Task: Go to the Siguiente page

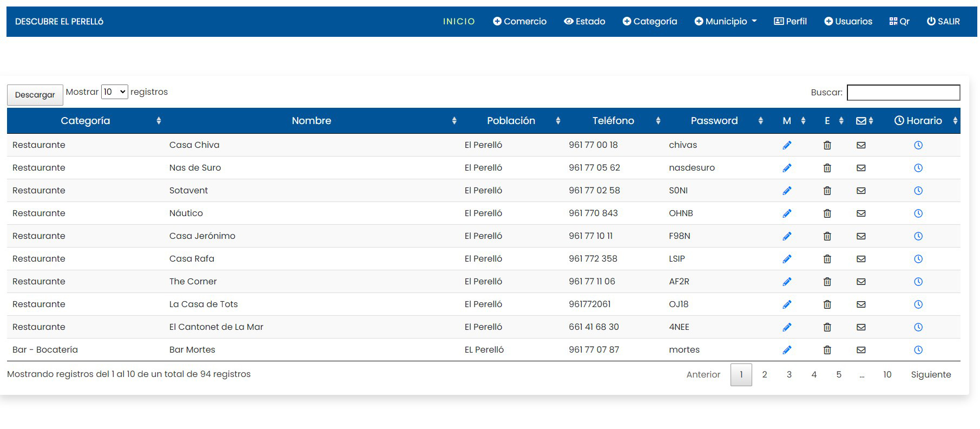Action: pyautogui.click(x=930, y=375)
